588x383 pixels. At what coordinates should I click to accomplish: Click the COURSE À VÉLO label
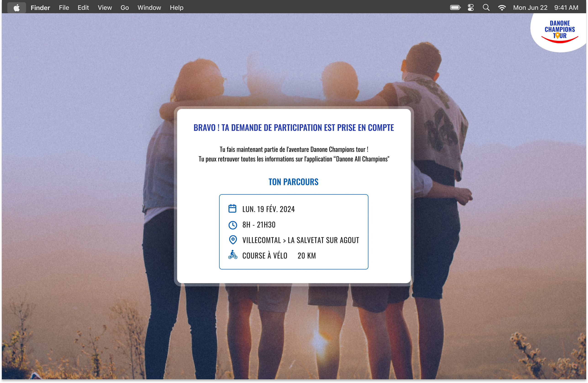coord(265,256)
